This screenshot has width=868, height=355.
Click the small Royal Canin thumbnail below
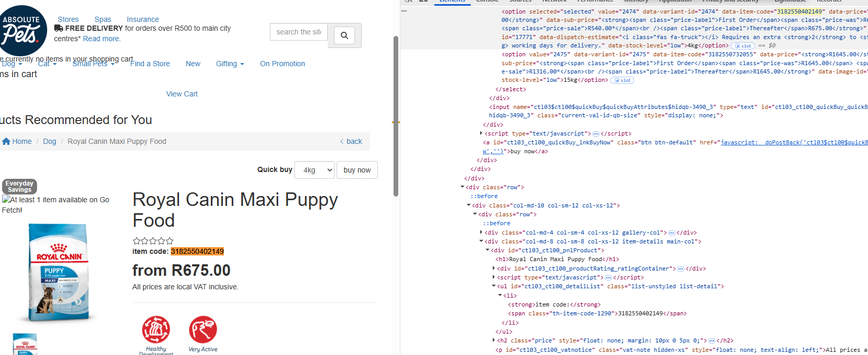(x=25, y=344)
